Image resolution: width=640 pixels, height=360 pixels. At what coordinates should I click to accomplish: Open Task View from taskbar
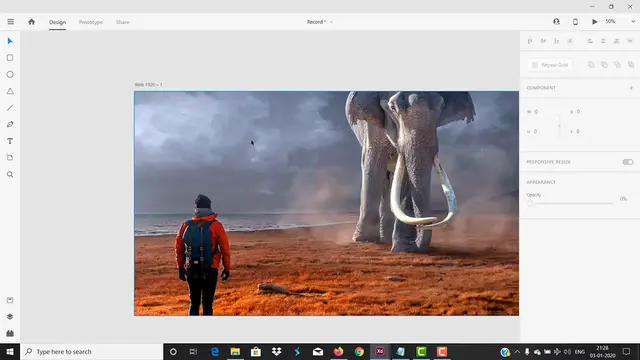(x=193, y=351)
